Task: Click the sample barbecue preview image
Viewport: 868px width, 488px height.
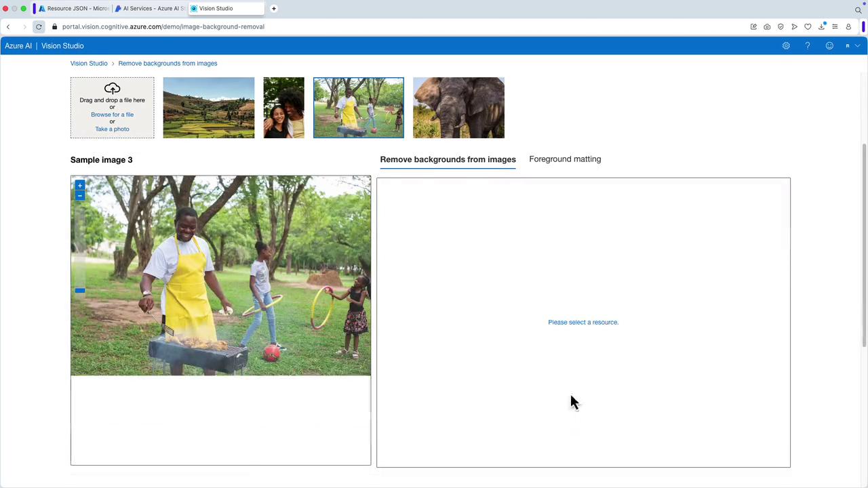Action: pyautogui.click(x=220, y=276)
